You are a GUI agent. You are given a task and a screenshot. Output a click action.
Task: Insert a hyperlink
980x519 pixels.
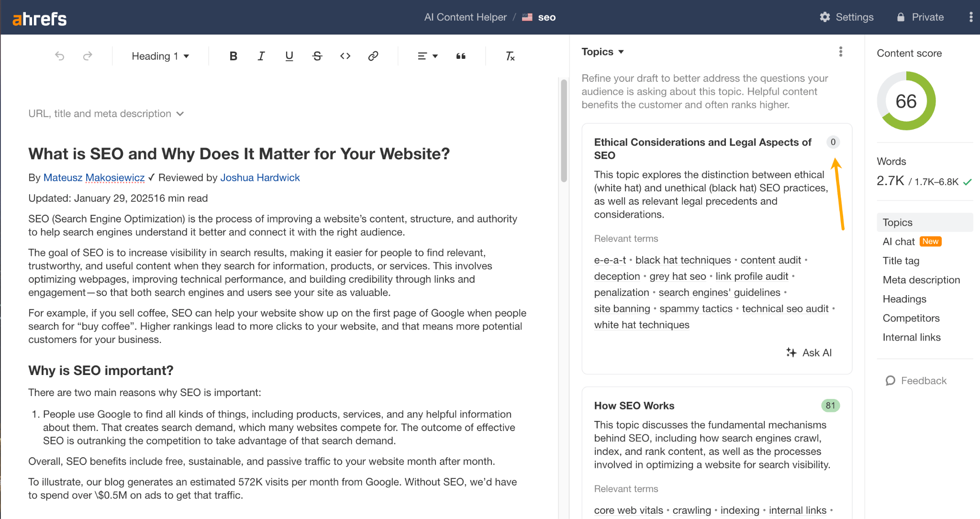coord(373,56)
